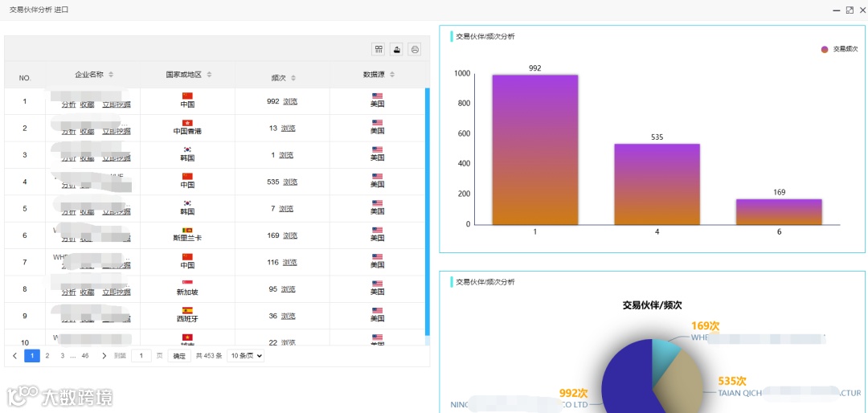Viewport: 868px width, 413px height.
Task: Click 浏览 link next to 535
Action: [x=290, y=182]
